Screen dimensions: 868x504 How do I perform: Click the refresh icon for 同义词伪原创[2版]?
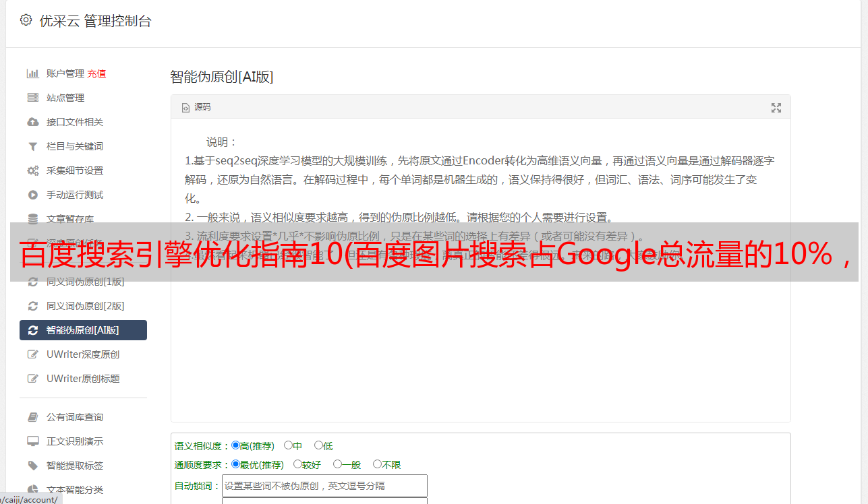(x=32, y=306)
